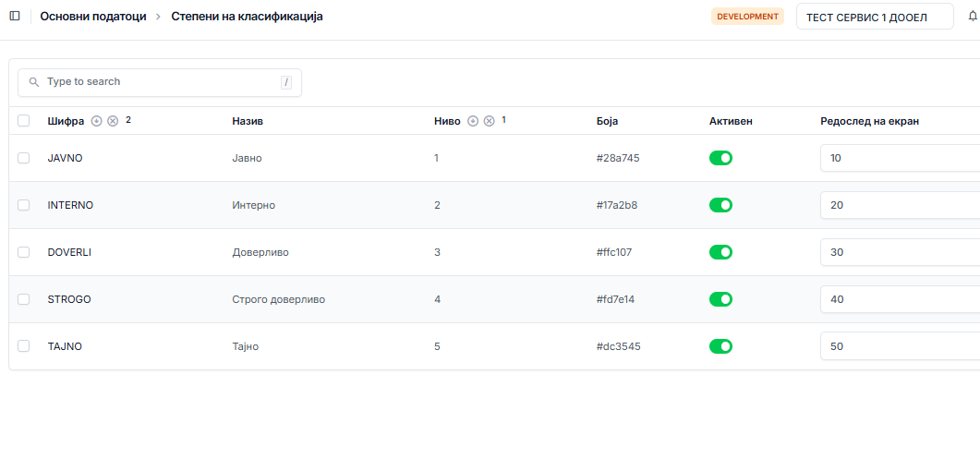Click the DOVERLI code cell
The width and height of the screenshot is (980, 471).
[x=69, y=252]
